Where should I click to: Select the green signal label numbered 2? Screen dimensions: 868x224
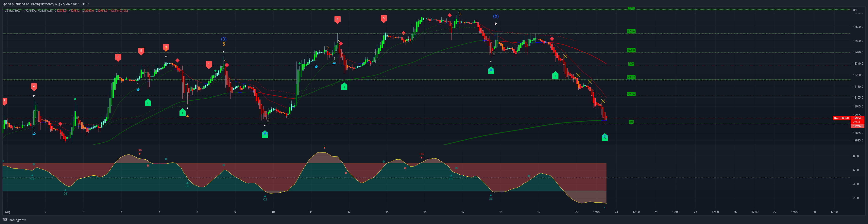(148, 103)
